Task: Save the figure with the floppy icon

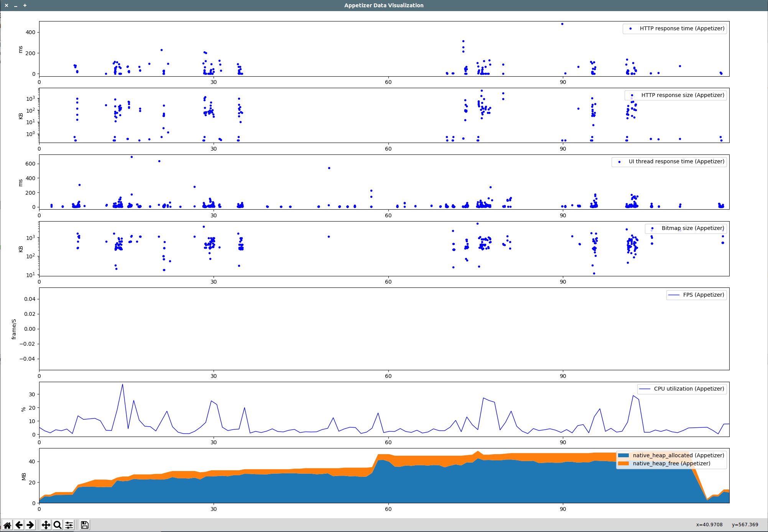Action: pos(85,525)
